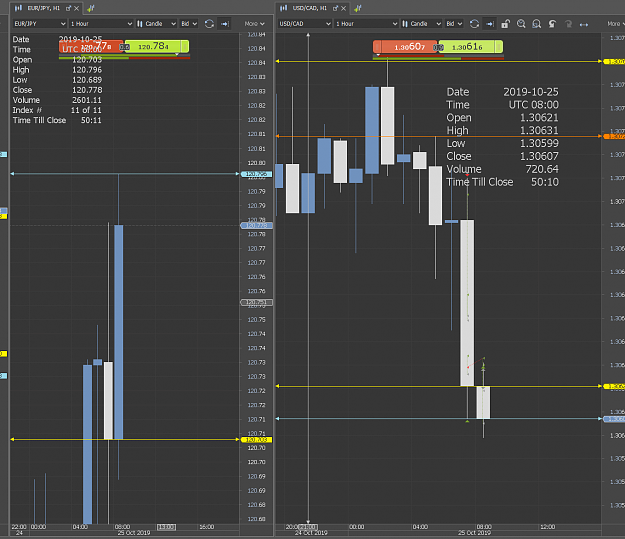
Task: Click the green buy button at 1.30616
Action: [470, 47]
